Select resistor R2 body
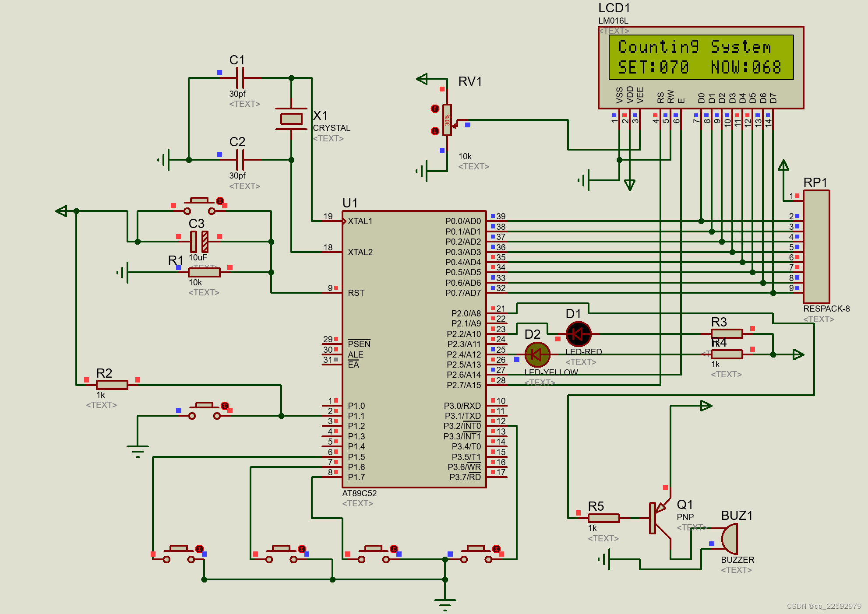Image resolution: width=868 pixels, height=614 pixels. pos(112,385)
